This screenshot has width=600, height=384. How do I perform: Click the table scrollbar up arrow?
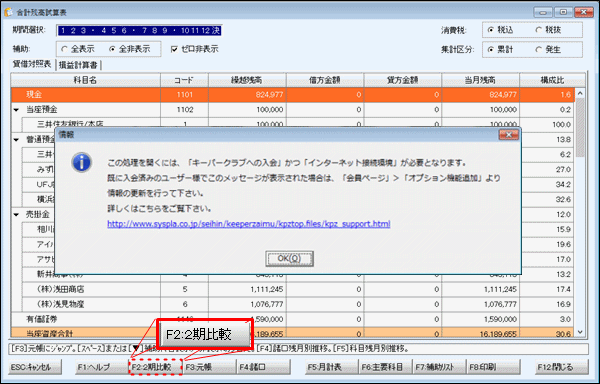tap(580, 93)
